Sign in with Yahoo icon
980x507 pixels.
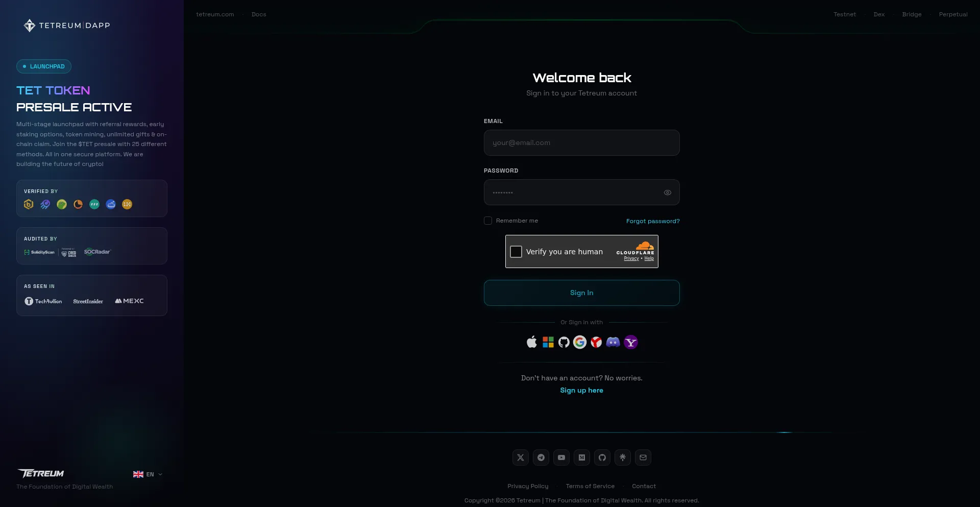point(631,342)
